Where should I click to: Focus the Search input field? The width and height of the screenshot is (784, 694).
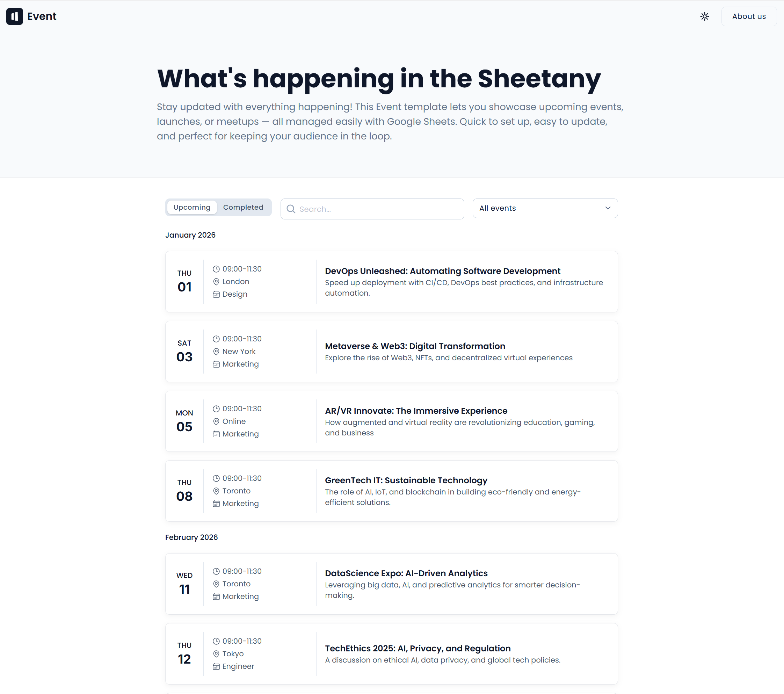[x=378, y=209]
